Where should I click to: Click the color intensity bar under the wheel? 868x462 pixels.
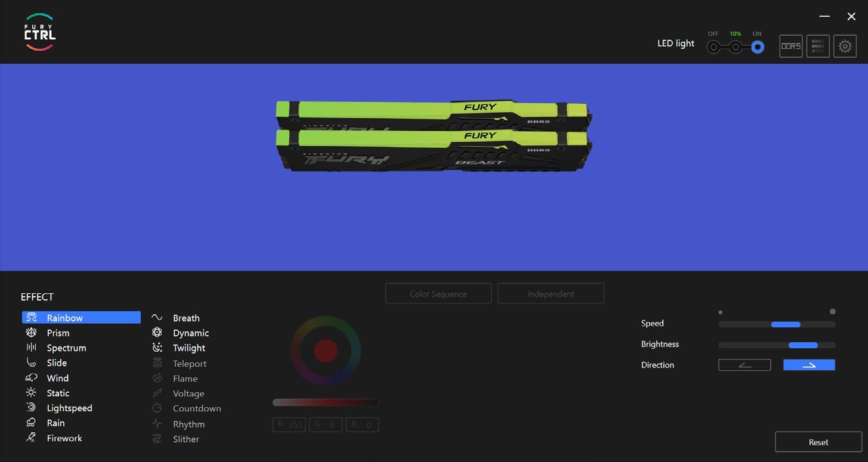click(x=326, y=402)
